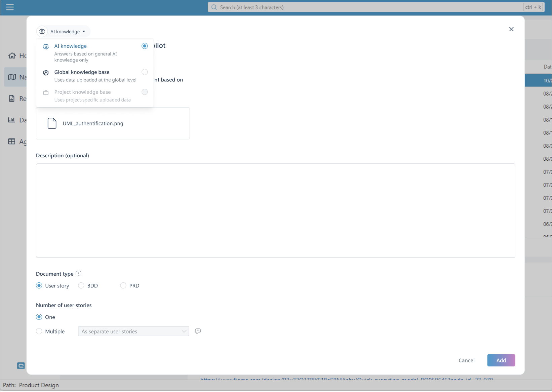Select the BDD document type
Image resolution: width=552 pixels, height=392 pixels.
pos(81,285)
